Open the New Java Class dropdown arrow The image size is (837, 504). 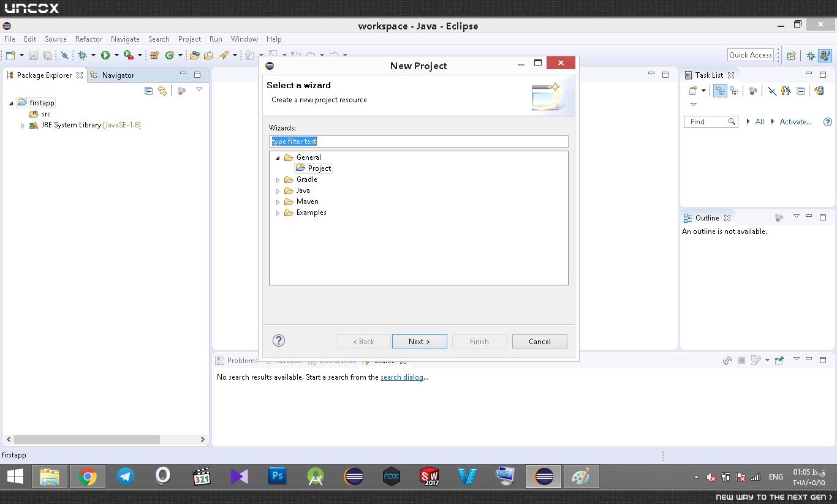180,55
